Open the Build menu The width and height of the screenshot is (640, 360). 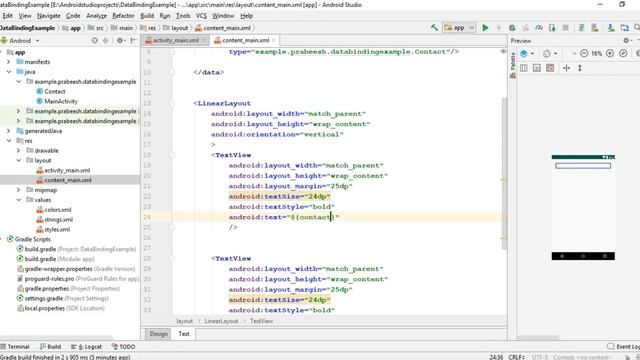tap(147, 16)
